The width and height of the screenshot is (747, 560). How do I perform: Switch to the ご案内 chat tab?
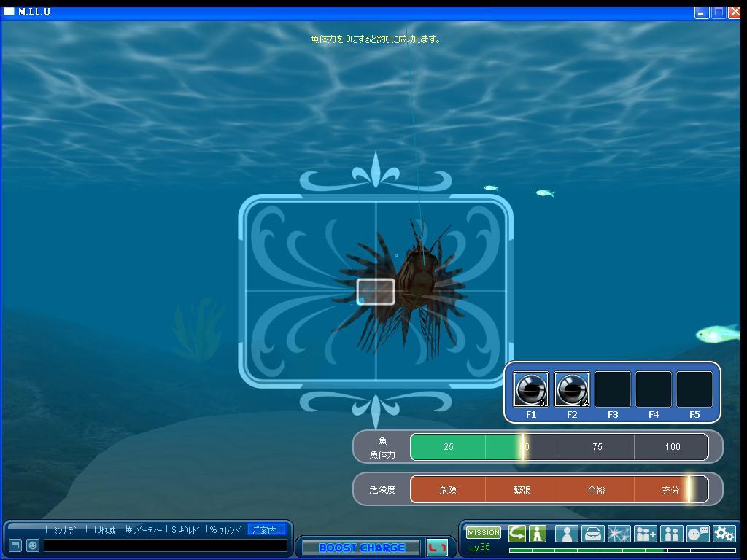tap(265, 530)
